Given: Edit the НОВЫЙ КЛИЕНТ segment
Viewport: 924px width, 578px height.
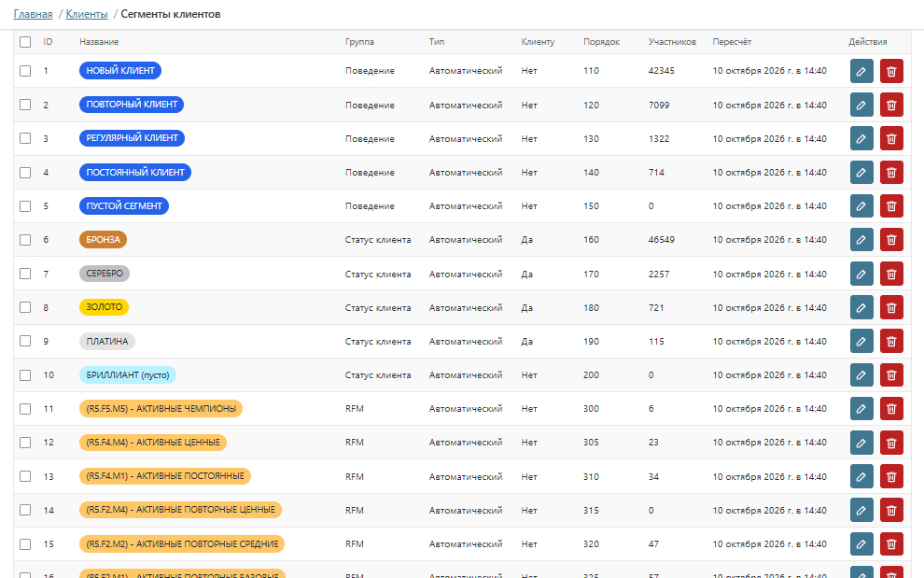Looking at the screenshot, I should click(x=861, y=71).
